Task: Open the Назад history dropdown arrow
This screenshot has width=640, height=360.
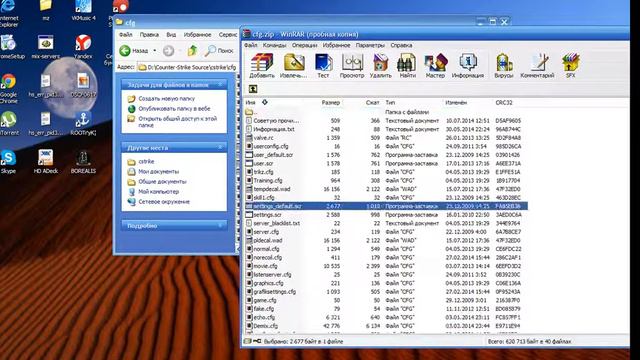Action: pos(155,51)
